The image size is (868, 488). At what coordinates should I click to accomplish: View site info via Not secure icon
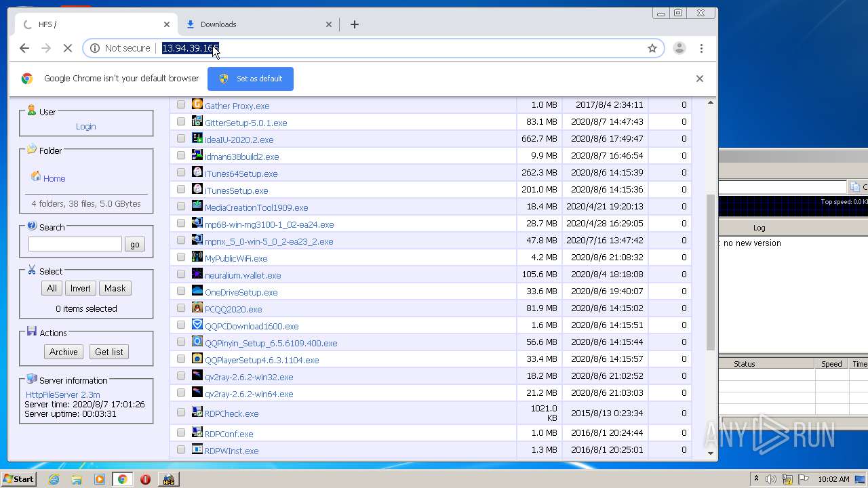click(95, 48)
